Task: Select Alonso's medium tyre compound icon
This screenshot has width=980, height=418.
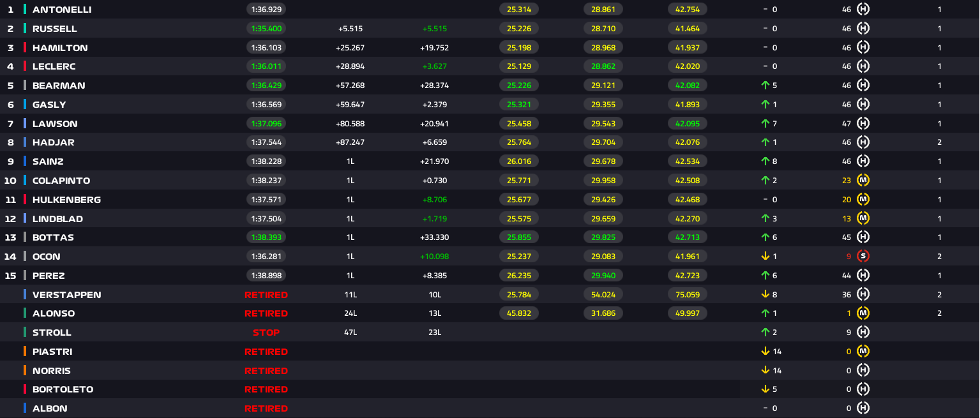Action: tap(863, 313)
